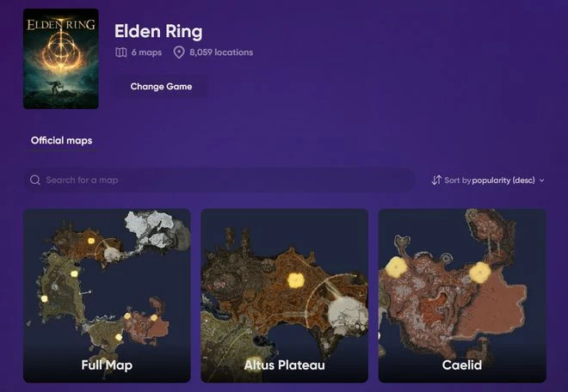Open the Caelid map card

pos(462,296)
